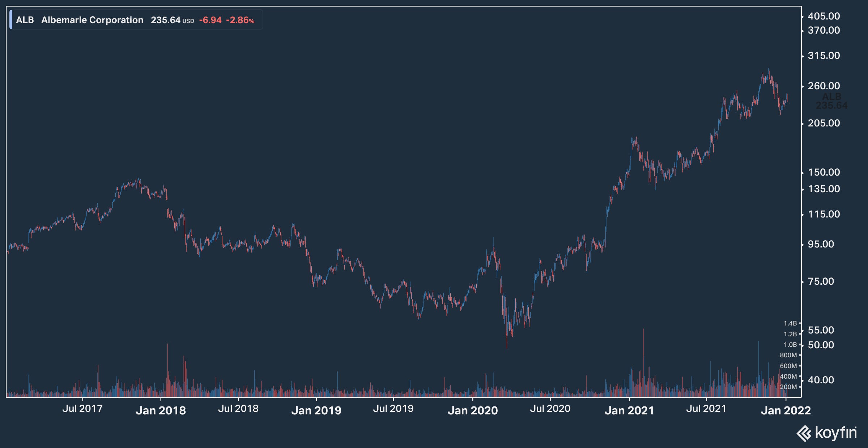Click the 55.00 price axis label
Screen dimensions: 868x448
coord(821,330)
